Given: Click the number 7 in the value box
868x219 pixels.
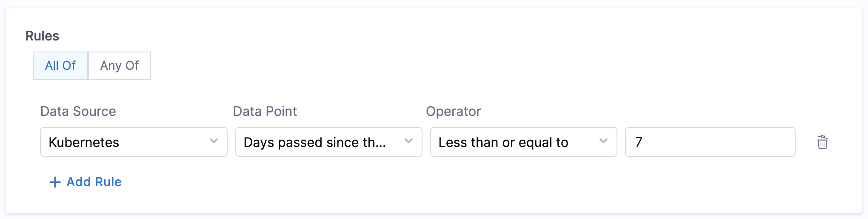Looking at the screenshot, I should coord(639,142).
